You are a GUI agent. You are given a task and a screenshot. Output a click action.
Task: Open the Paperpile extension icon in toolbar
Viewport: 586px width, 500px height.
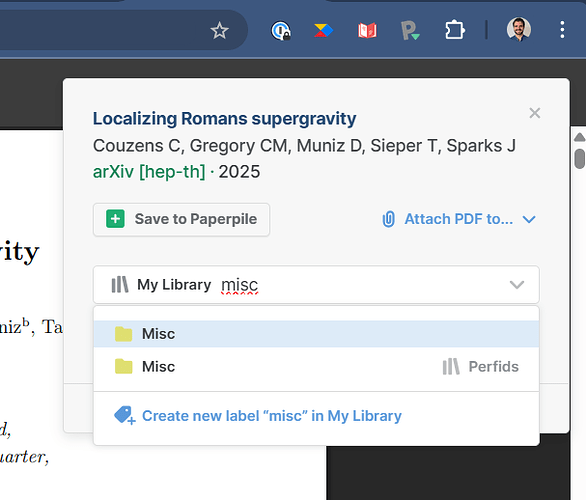pos(410,30)
